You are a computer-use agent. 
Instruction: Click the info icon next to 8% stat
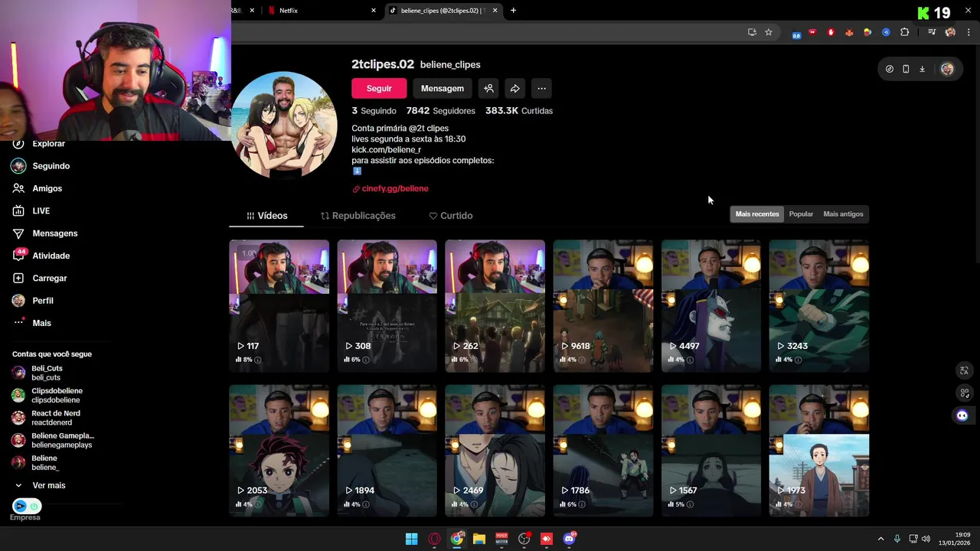tap(258, 360)
